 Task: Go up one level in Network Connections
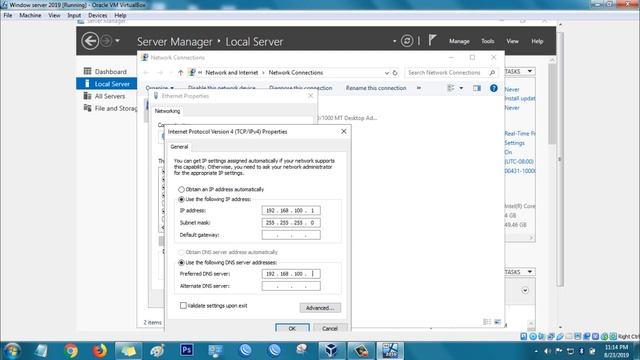(x=180, y=73)
